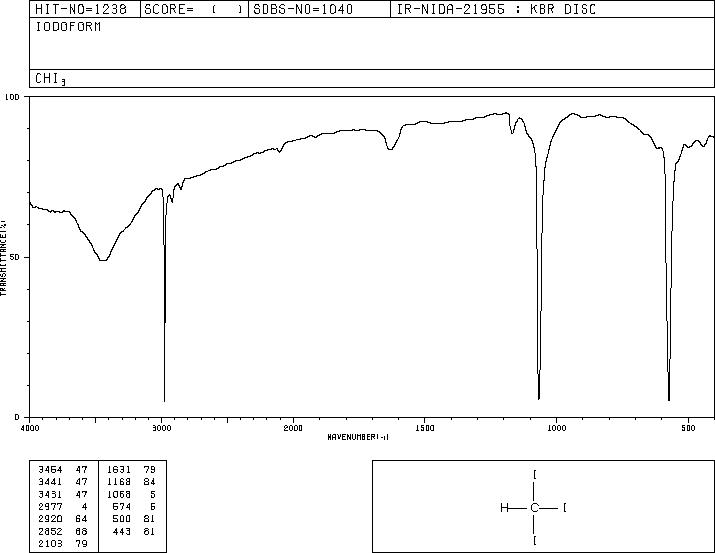Click the broad absorption dip near 3450
Screen dimensions: 715x553
click(103, 259)
